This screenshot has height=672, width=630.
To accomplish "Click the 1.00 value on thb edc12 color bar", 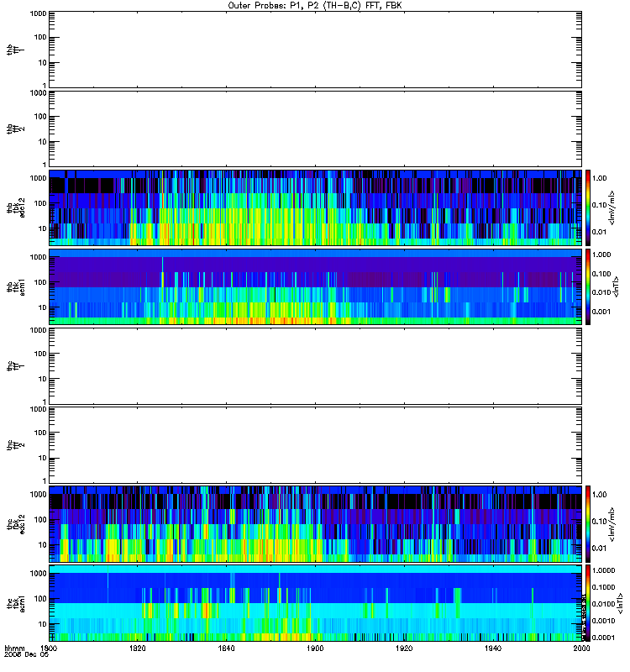I will pyautogui.click(x=599, y=178).
